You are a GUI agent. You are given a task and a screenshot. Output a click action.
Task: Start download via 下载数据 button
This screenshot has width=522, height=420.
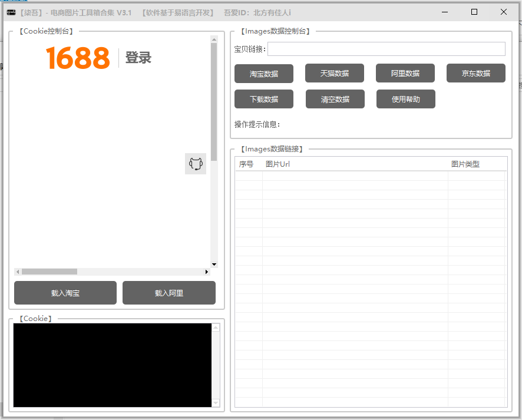point(263,99)
